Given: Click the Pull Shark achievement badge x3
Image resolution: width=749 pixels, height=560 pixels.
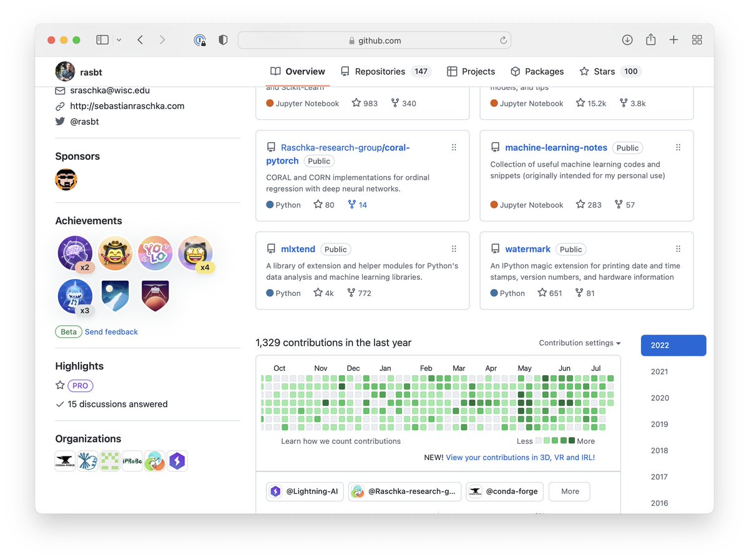Looking at the screenshot, I should pos(75,297).
